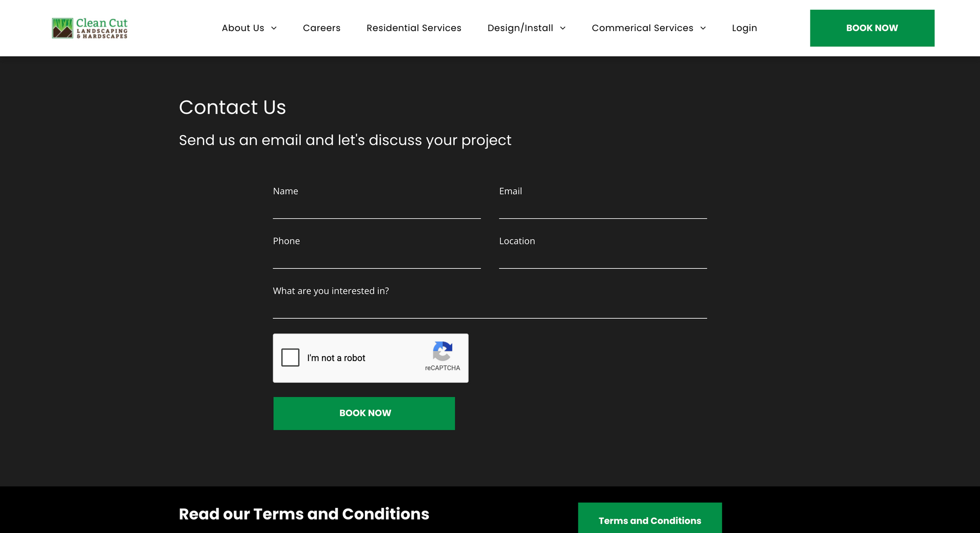
Task: Click the reCAPTCHA logo icon
Action: (x=443, y=351)
